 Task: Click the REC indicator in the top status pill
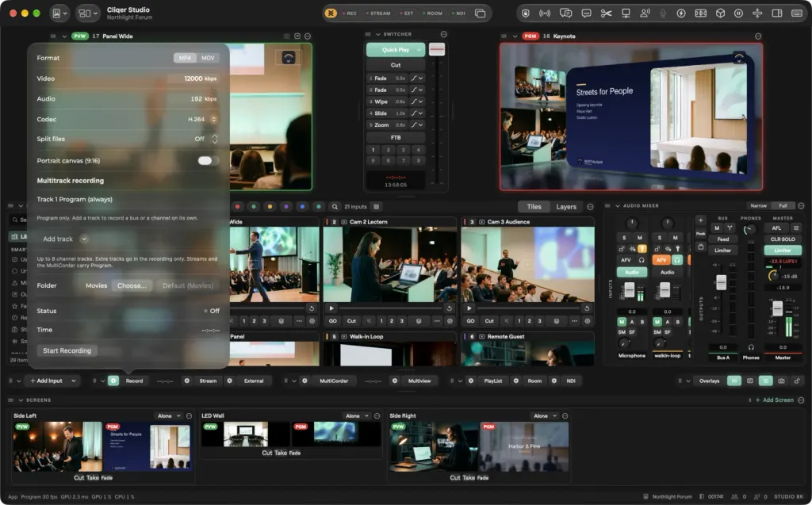point(350,13)
